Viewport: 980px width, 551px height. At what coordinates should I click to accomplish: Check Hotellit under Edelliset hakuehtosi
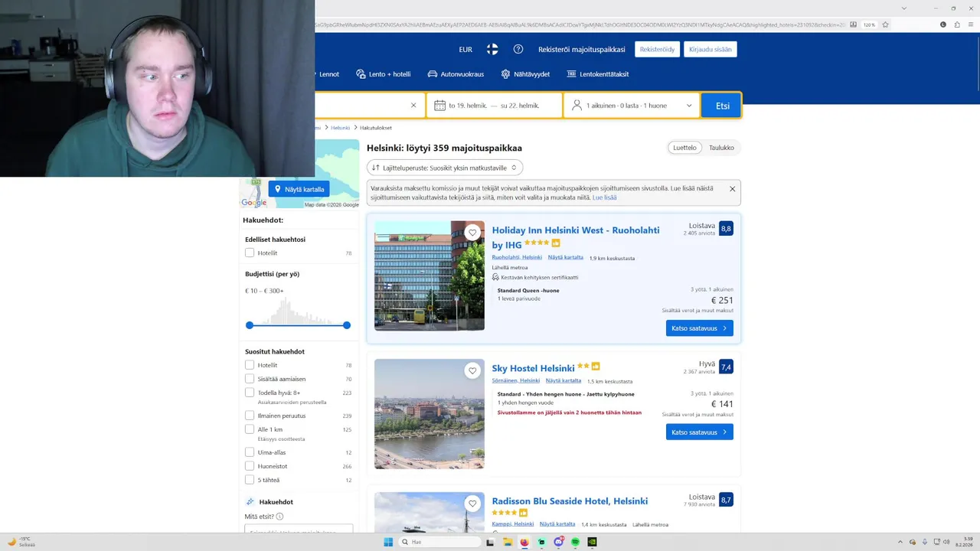tap(250, 253)
